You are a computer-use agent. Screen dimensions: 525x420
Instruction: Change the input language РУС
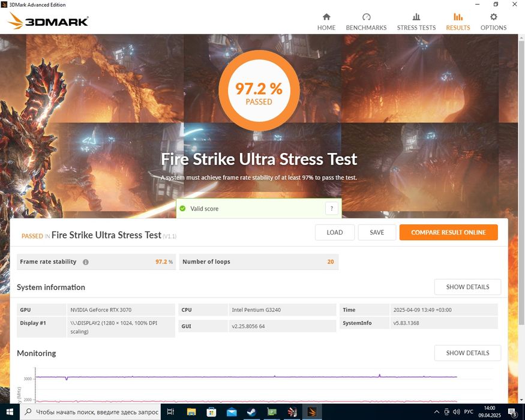click(x=469, y=412)
